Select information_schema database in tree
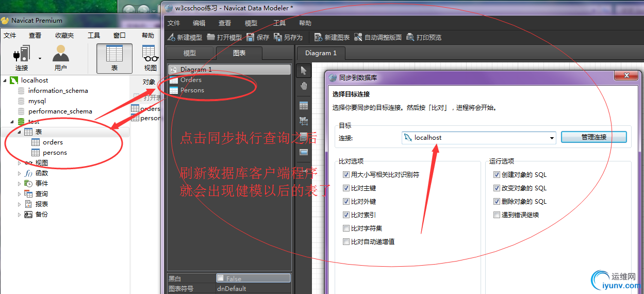The width and height of the screenshot is (644, 294). (x=58, y=91)
